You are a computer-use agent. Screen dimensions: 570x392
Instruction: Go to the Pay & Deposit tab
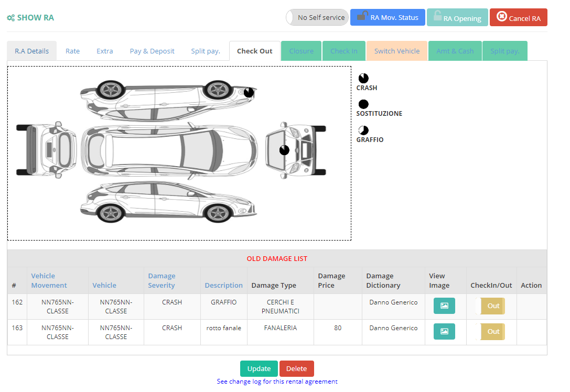pyautogui.click(x=152, y=51)
